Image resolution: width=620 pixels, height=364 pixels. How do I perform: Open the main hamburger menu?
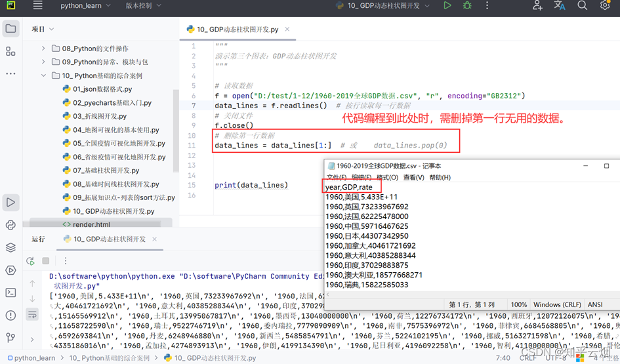pos(37,5)
